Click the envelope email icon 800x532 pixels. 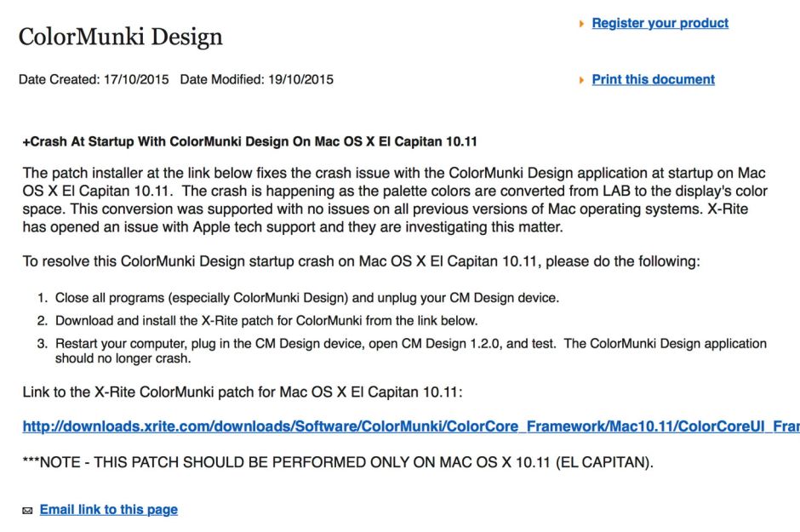(27, 511)
